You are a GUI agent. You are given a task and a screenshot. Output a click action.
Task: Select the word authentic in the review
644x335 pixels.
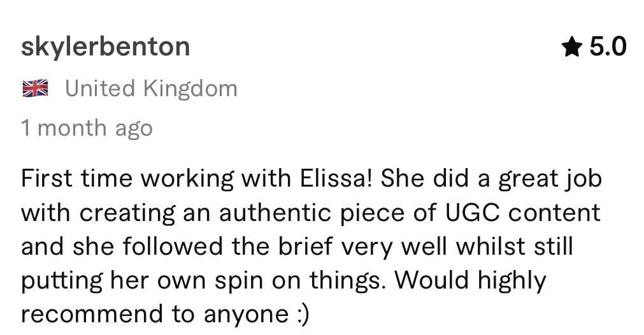tap(275, 213)
